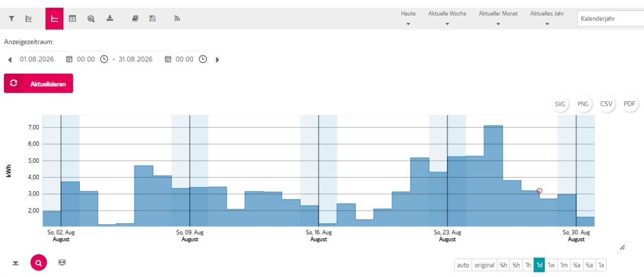Export the chart as SVG
Viewport: 644px width, 277px height.
point(560,104)
